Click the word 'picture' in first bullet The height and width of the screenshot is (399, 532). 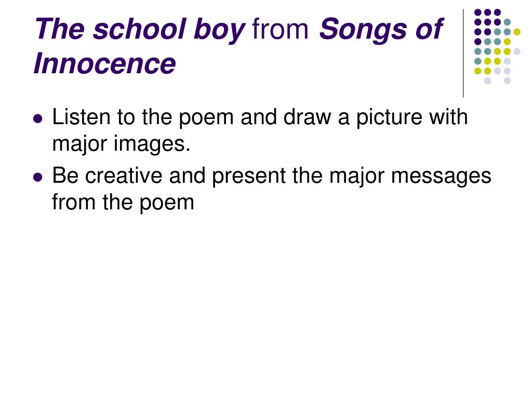(x=389, y=118)
